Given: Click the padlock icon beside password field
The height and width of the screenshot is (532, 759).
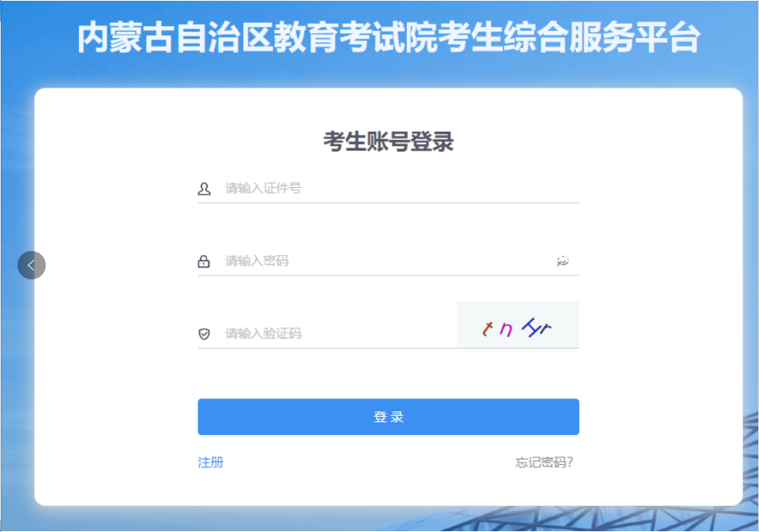Looking at the screenshot, I should point(204,261).
